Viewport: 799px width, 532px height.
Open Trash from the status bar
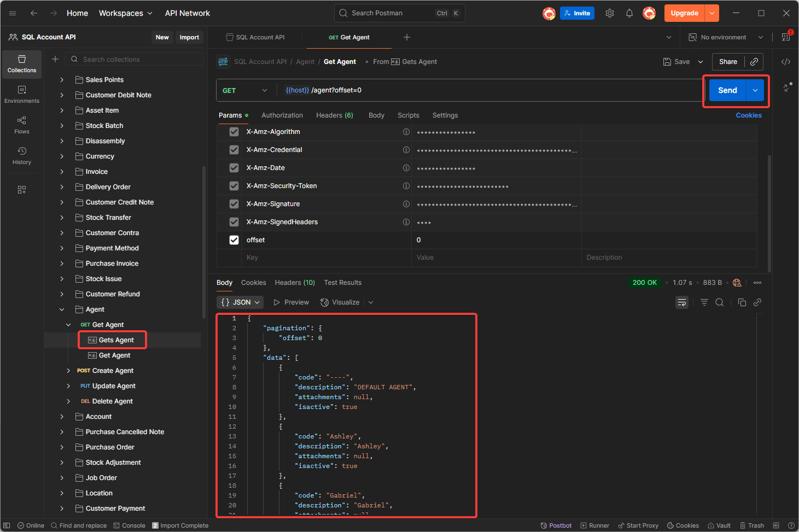[752, 525]
